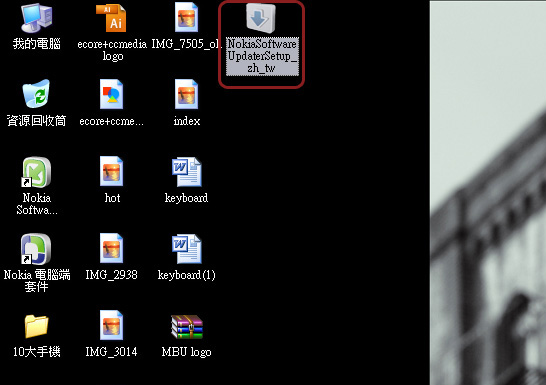Select the truncated ecore+ccme... file icon
This screenshot has width=546, height=385.
pos(111,94)
